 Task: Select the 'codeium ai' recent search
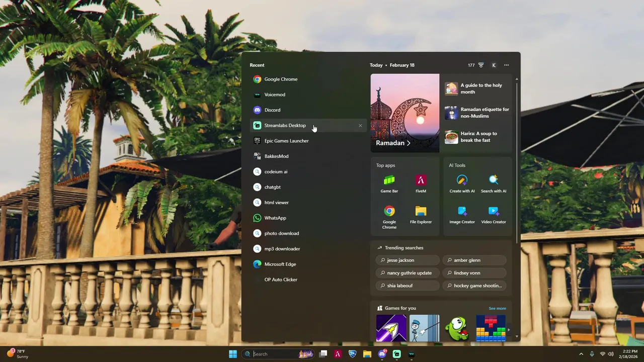[307, 171]
